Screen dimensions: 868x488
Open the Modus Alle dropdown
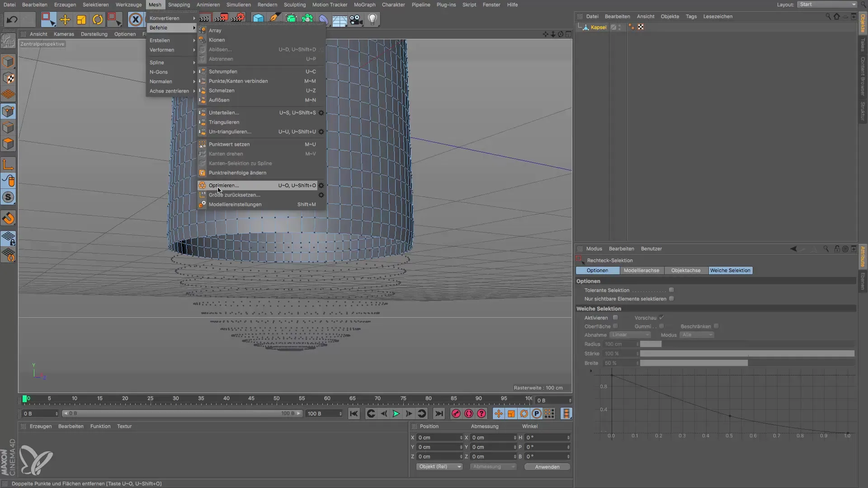[697, 335]
